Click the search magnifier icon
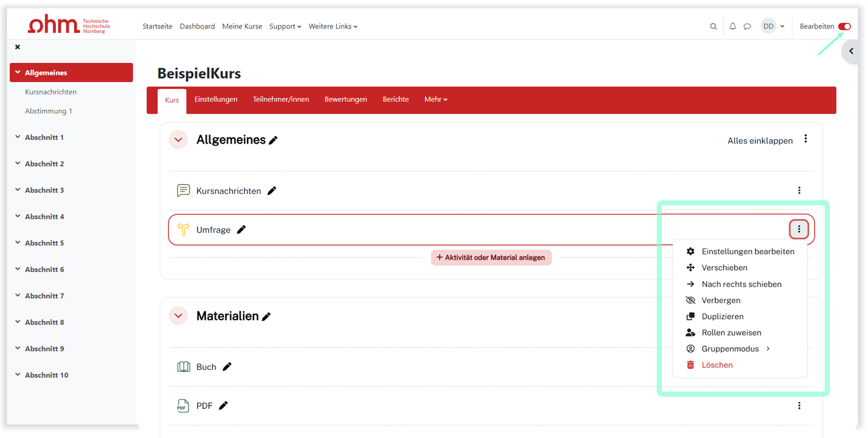The image size is (868, 438). (713, 27)
